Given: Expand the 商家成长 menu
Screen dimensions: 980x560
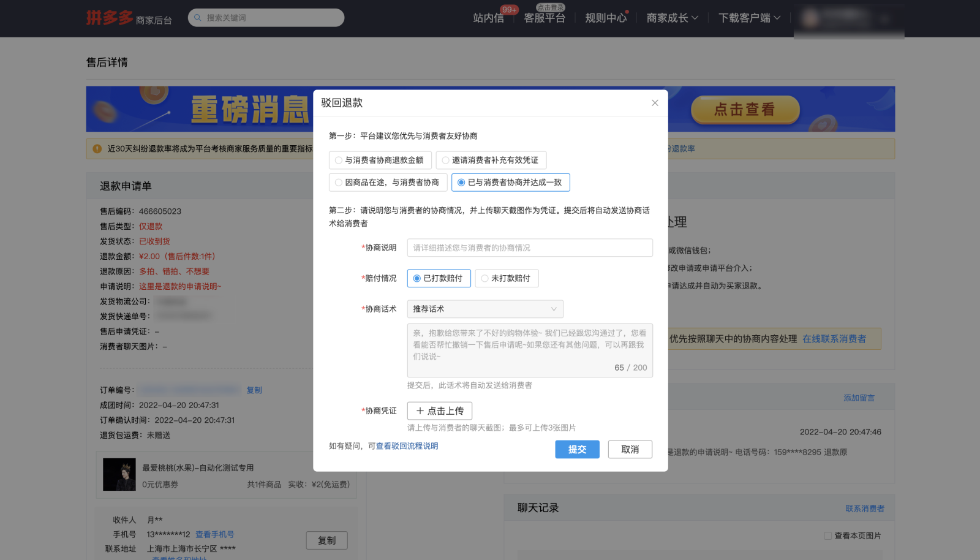Looking at the screenshot, I should [672, 18].
